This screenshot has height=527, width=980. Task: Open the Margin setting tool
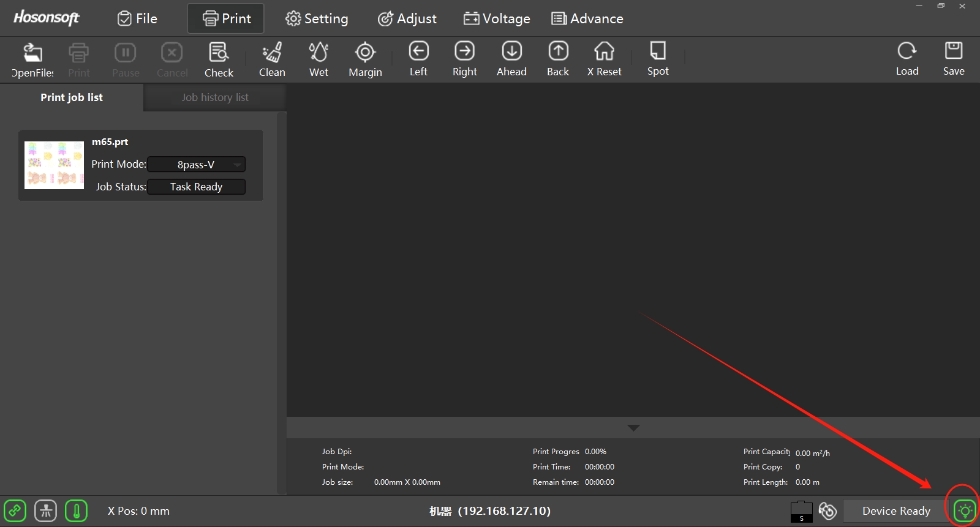(365, 59)
